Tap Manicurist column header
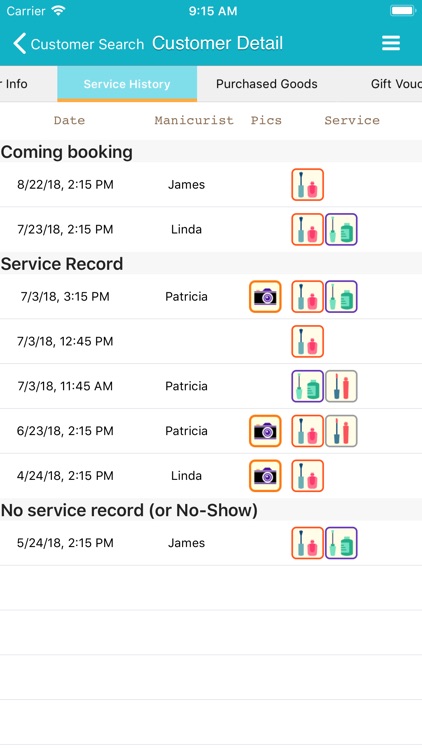 tap(194, 120)
